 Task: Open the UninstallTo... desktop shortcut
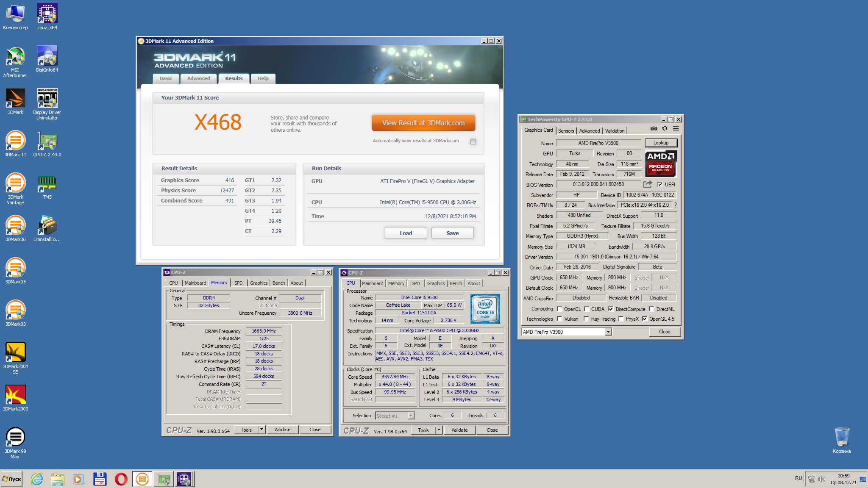pos(47,229)
